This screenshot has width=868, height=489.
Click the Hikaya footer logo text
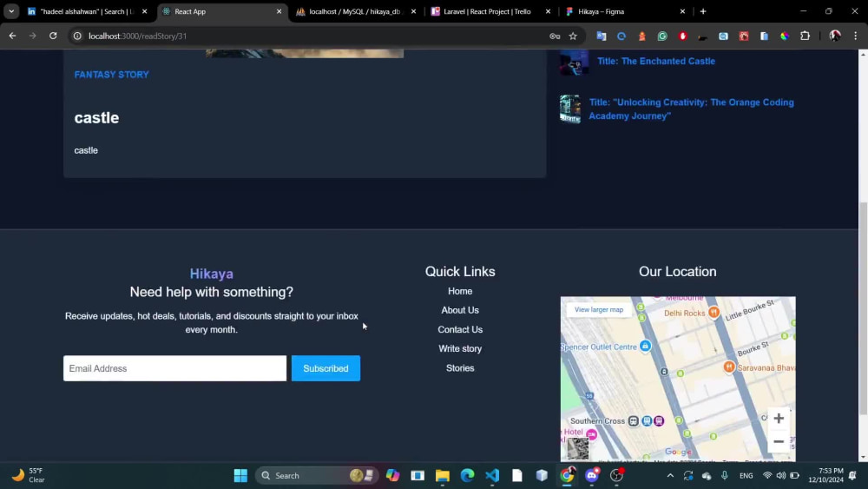(x=212, y=274)
